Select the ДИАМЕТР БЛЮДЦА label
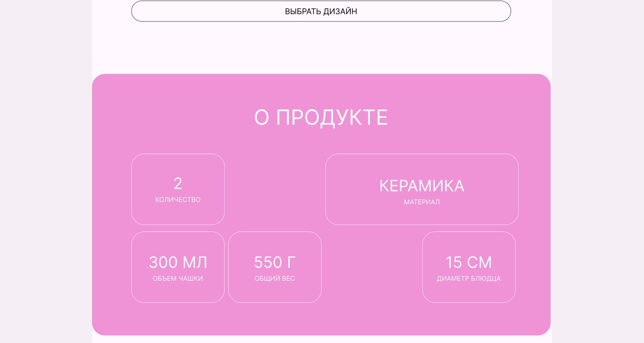The width and height of the screenshot is (644, 343). tap(469, 279)
